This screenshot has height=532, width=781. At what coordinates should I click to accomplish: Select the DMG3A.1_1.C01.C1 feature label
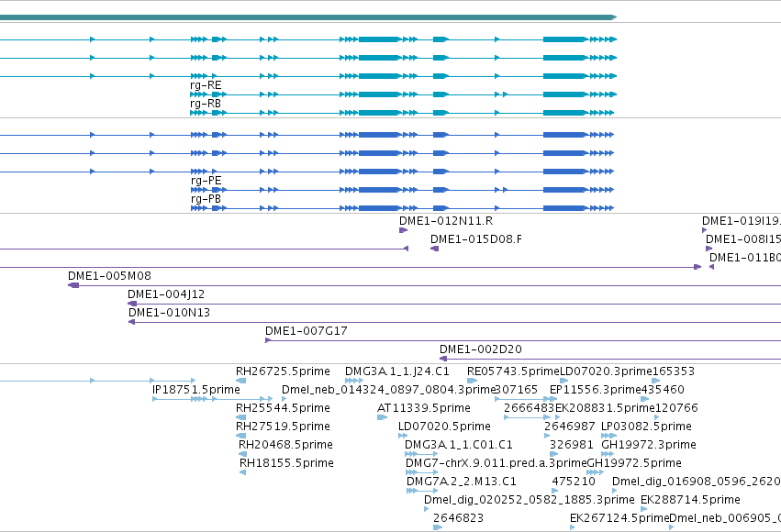point(459,445)
